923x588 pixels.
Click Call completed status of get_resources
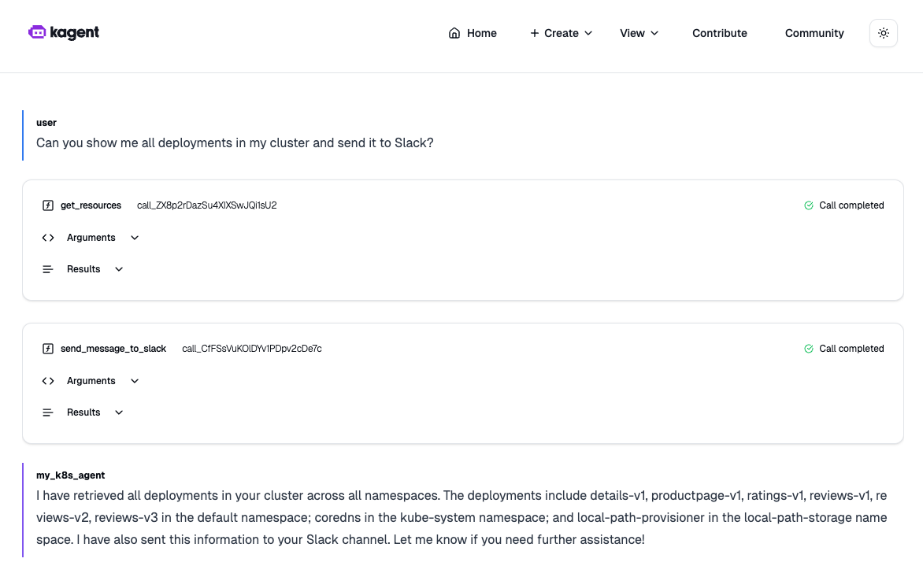[x=851, y=205]
